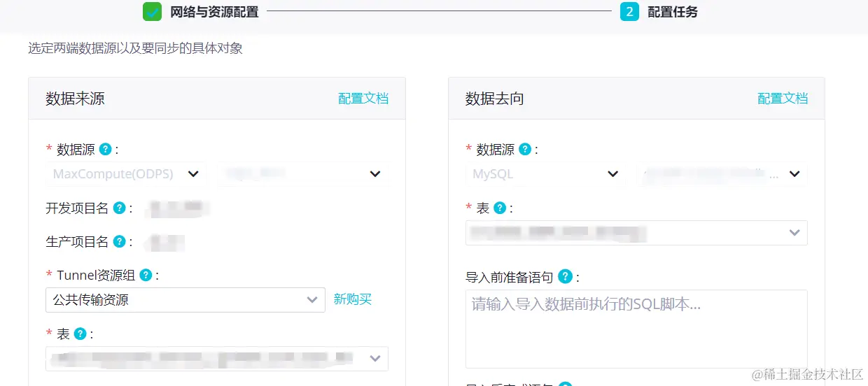The height and width of the screenshot is (386, 868).
Task: Click the 新购买 link
Action: [x=353, y=299]
